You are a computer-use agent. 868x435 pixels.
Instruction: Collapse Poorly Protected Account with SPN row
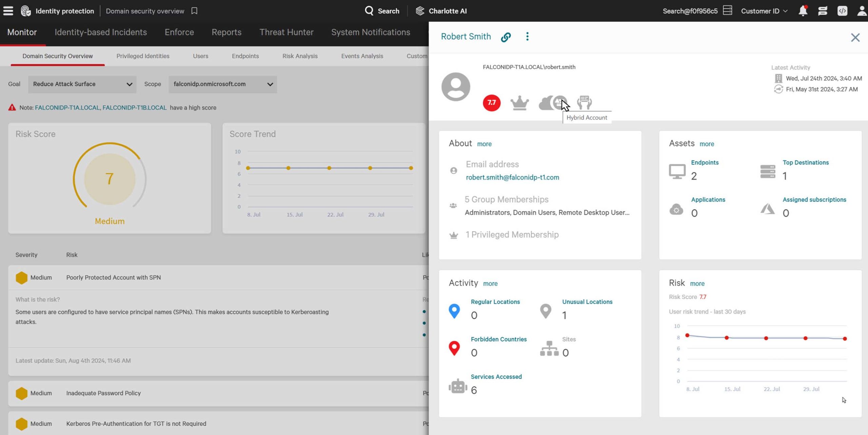[218, 278]
